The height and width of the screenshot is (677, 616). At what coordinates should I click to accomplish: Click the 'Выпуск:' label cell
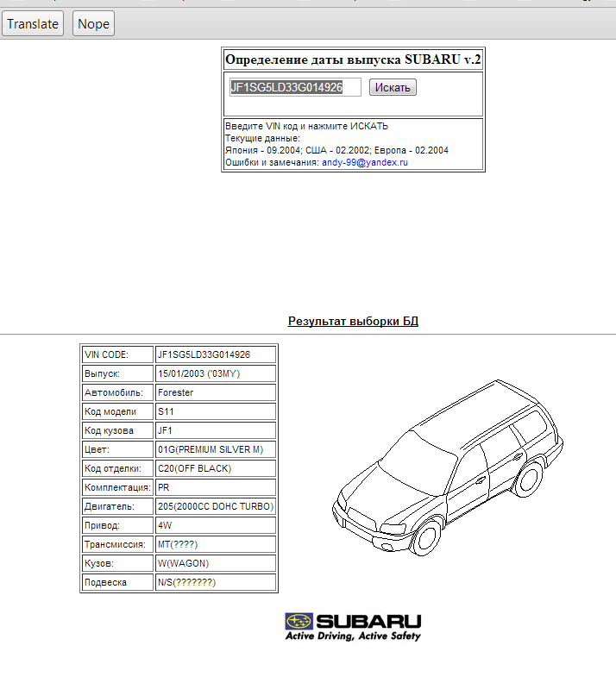pyautogui.click(x=118, y=373)
